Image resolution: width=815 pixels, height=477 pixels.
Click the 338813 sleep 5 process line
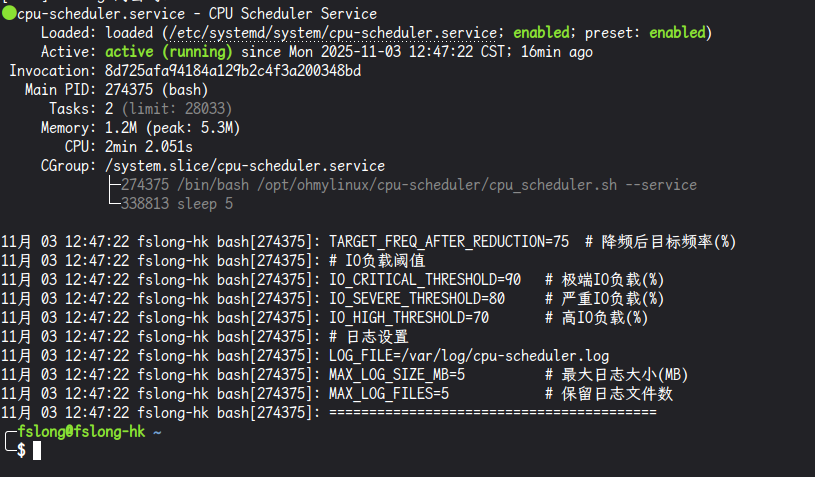(x=177, y=204)
